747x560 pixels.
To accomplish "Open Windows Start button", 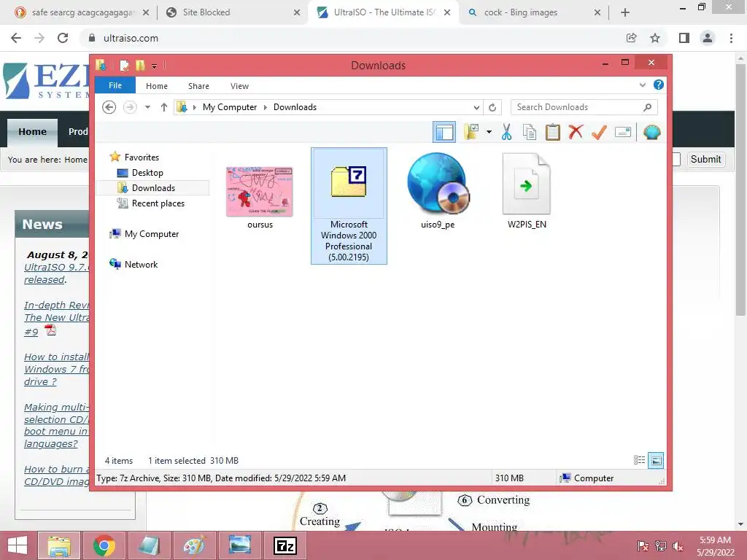I will pos(18,545).
